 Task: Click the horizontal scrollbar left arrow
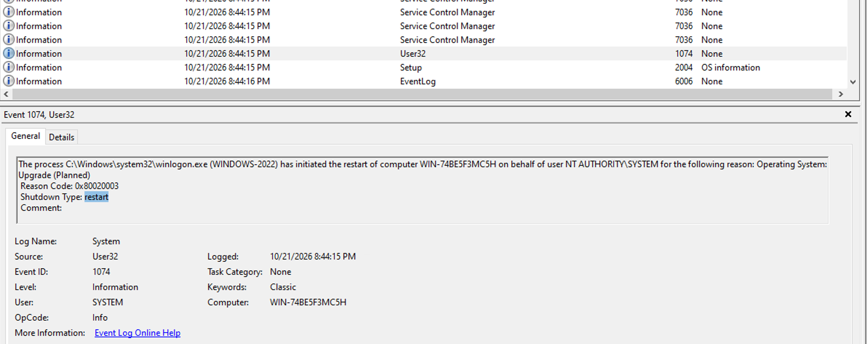coord(6,94)
